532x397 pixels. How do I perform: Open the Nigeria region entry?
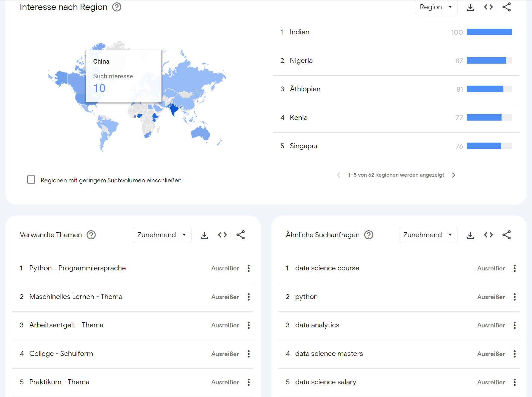[x=301, y=61]
